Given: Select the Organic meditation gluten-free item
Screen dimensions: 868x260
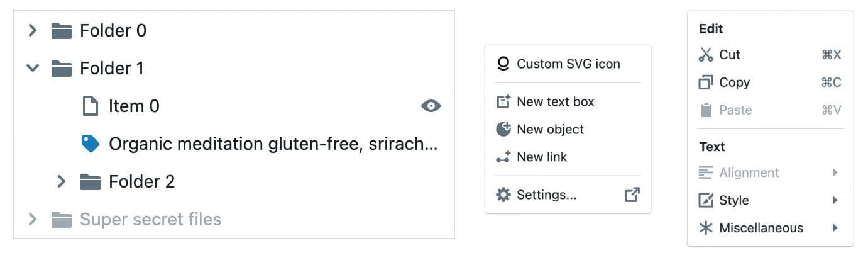Looking at the screenshot, I should coord(273,144).
